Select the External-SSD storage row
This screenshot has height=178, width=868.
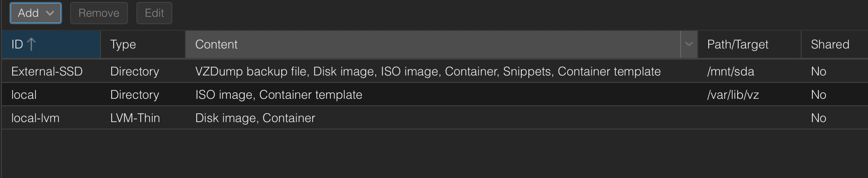point(434,71)
